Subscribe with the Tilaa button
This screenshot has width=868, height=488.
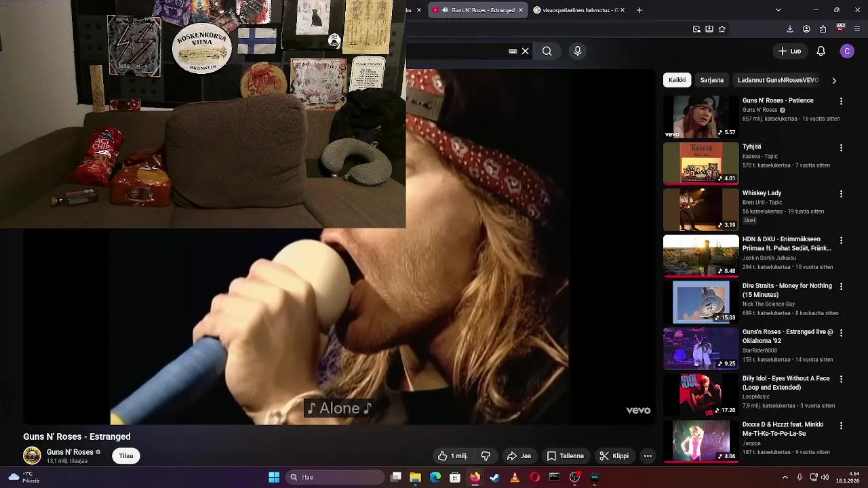click(x=126, y=456)
